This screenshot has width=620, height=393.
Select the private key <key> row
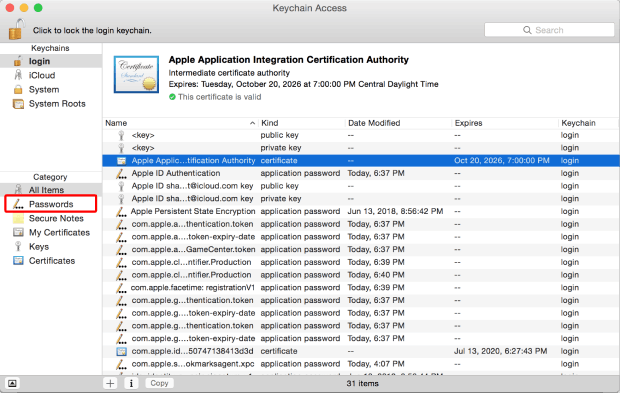[x=361, y=148]
